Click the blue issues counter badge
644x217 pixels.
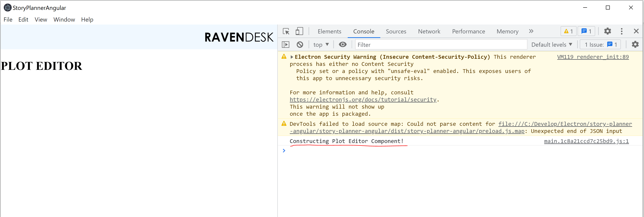click(586, 31)
